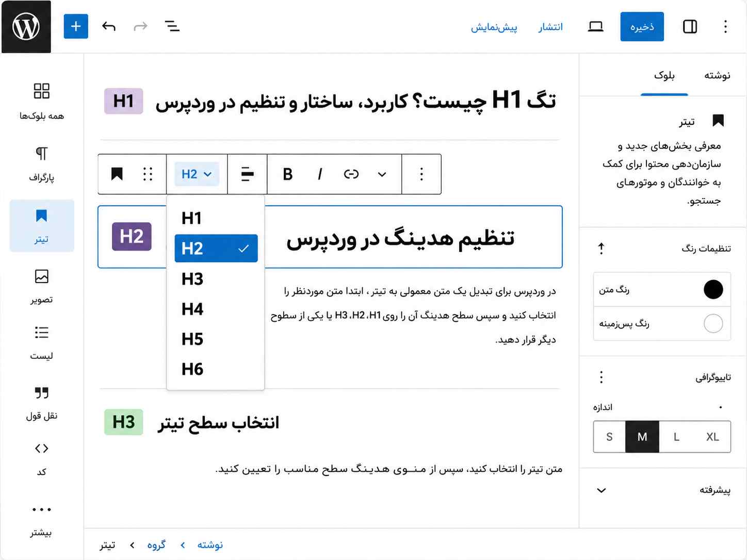Select size XL
Screen dimensions: 747x560
click(712, 437)
